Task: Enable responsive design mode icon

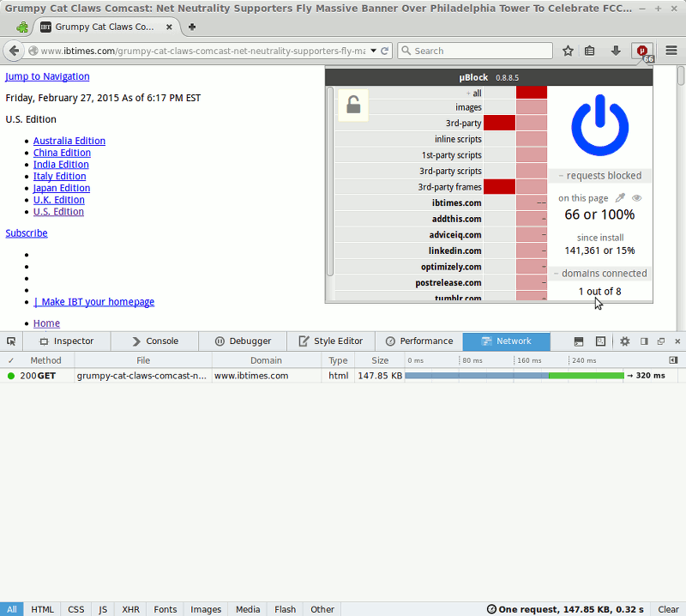Action: [601, 341]
